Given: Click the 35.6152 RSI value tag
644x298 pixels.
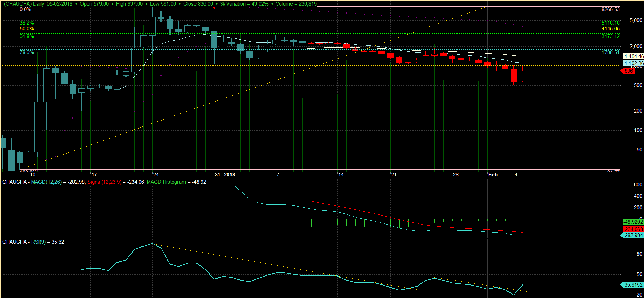Looking at the screenshot, I should pos(632,285).
